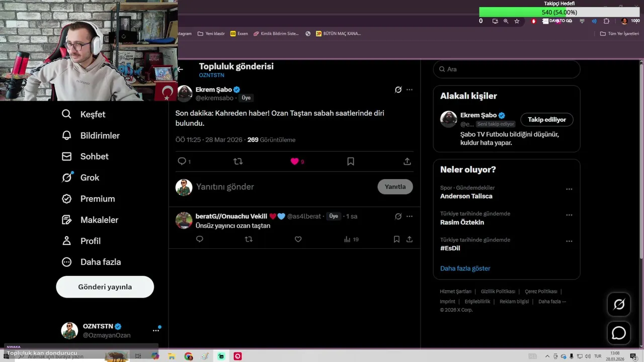Click Grok icon on Ekrem Şabo's post
This screenshot has height=362, width=644.
pyautogui.click(x=398, y=89)
